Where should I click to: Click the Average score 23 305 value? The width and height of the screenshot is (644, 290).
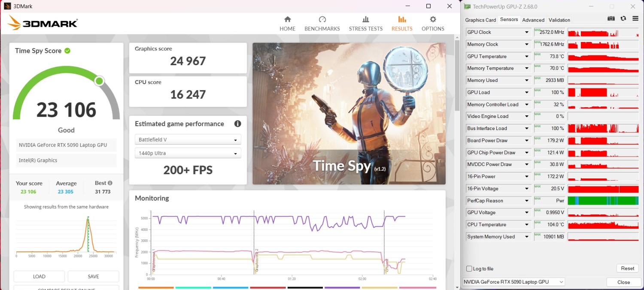click(x=66, y=192)
